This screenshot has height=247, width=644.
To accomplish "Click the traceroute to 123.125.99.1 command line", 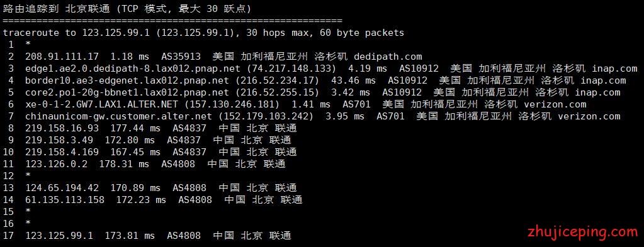I will pos(203,33).
